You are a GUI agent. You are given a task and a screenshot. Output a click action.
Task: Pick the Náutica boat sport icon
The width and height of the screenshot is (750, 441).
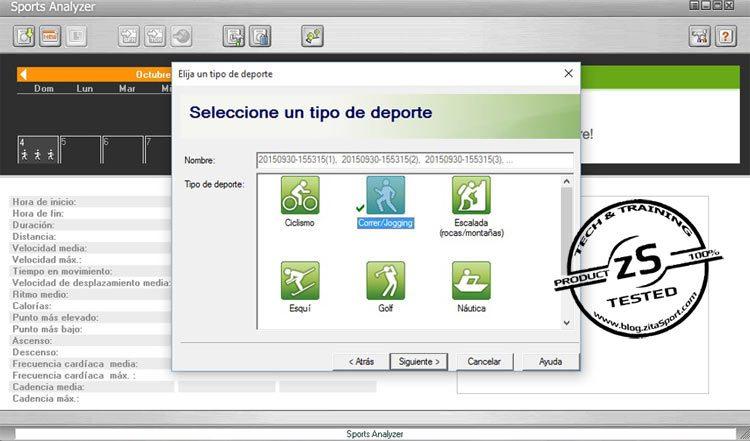[471, 281]
